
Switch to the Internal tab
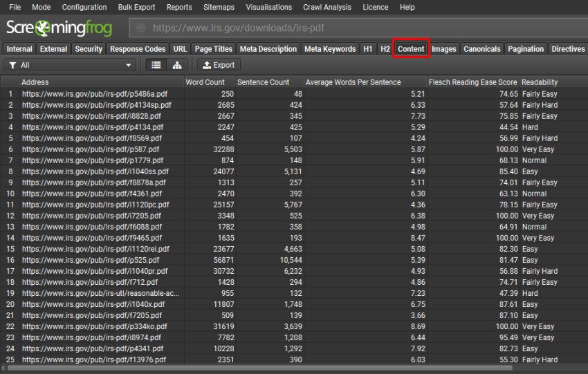[x=19, y=49]
